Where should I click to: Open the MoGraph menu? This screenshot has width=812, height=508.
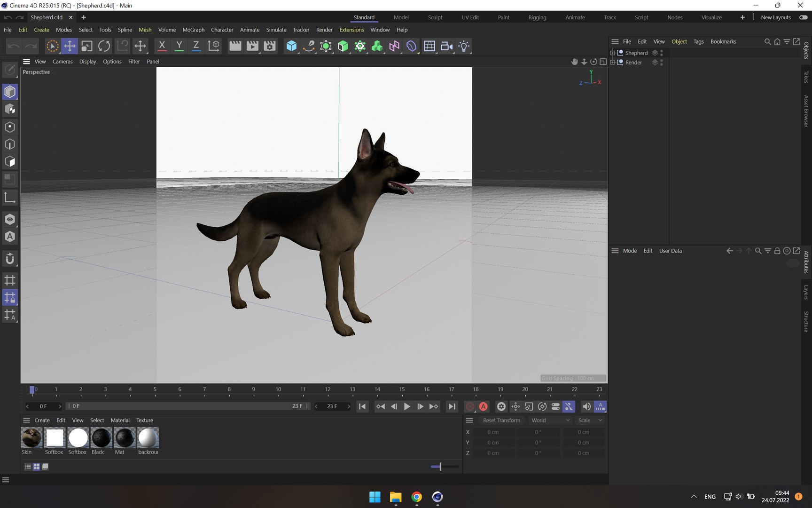tap(194, 30)
